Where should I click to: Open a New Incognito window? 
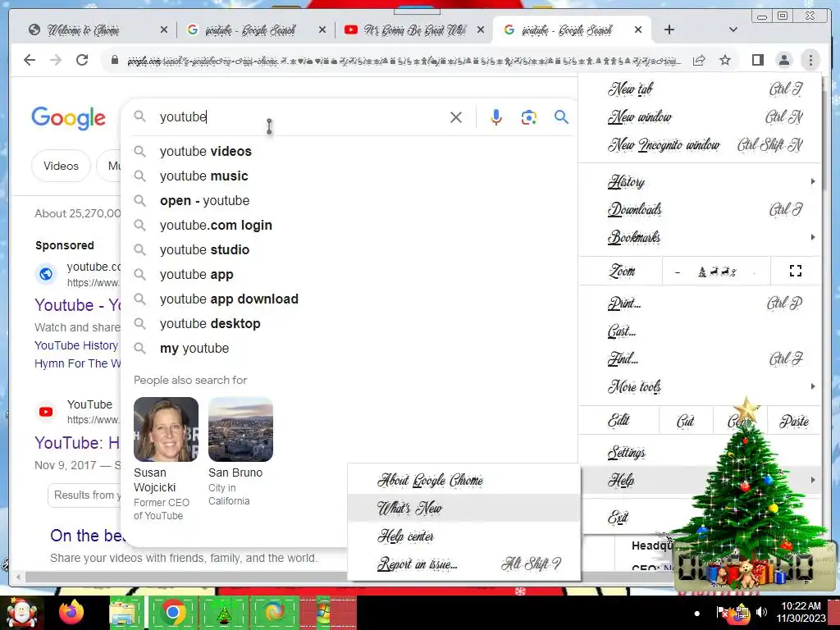click(701, 144)
